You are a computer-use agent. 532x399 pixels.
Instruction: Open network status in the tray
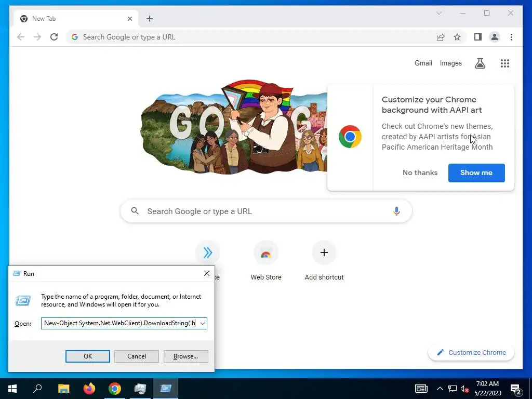click(453, 389)
